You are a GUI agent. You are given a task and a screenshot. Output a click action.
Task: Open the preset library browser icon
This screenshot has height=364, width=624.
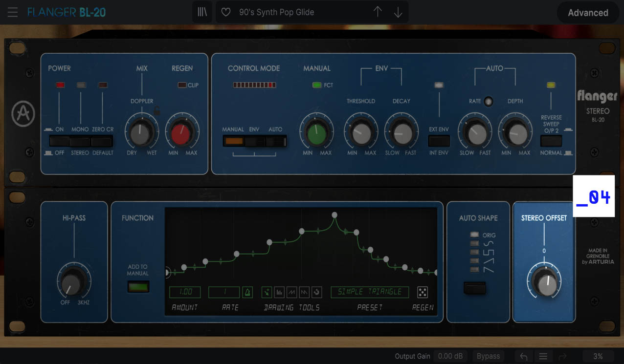[x=202, y=12]
